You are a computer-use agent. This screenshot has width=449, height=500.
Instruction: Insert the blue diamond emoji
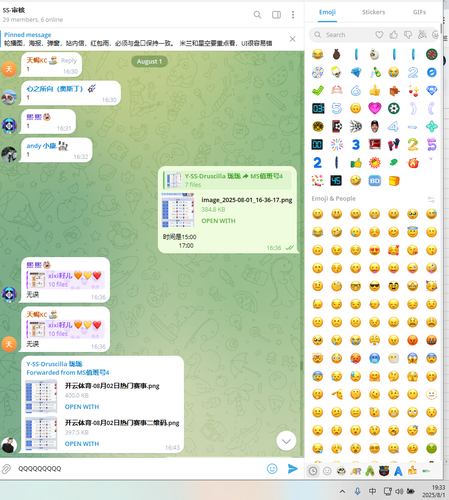click(356, 72)
